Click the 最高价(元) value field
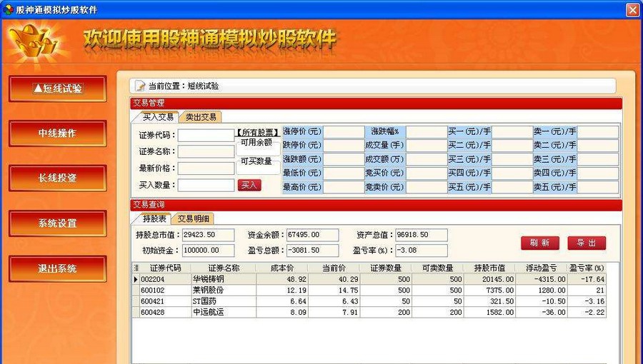Viewport: 643px width, 364px height. (344, 188)
